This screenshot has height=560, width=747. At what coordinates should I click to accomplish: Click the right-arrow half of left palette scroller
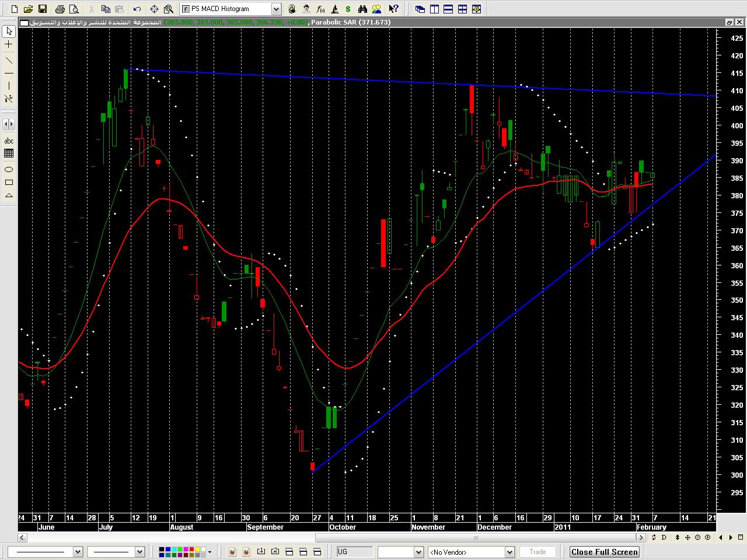tap(12, 124)
